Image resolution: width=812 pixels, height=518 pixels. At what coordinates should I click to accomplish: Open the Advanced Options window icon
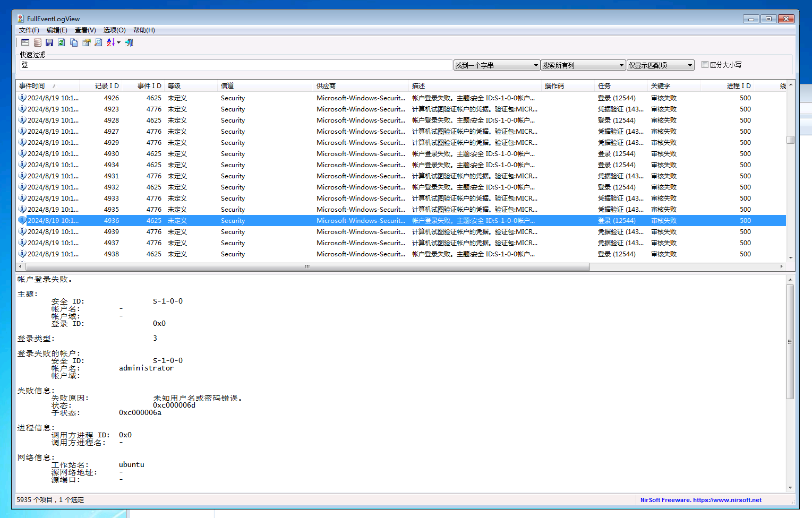click(25, 42)
